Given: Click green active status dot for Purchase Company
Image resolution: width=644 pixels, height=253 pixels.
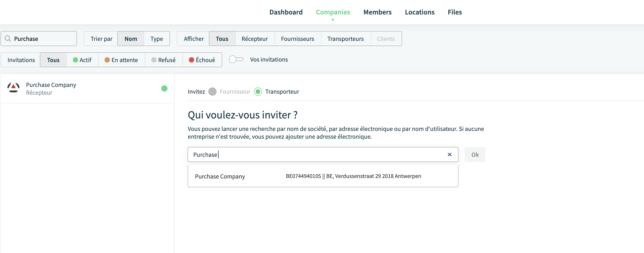Looking at the screenshot, I should (164, 88).
